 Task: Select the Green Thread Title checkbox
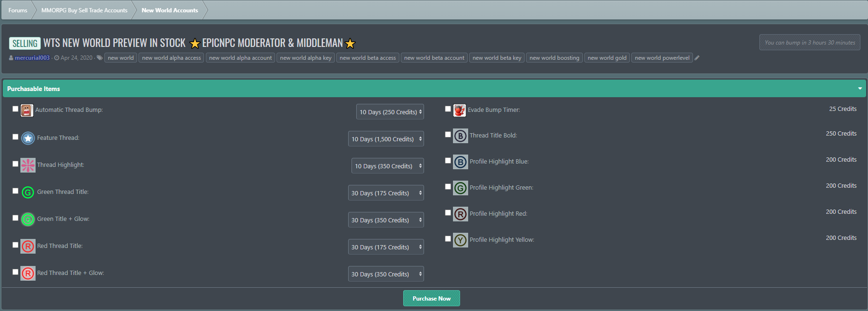point(16,191)
